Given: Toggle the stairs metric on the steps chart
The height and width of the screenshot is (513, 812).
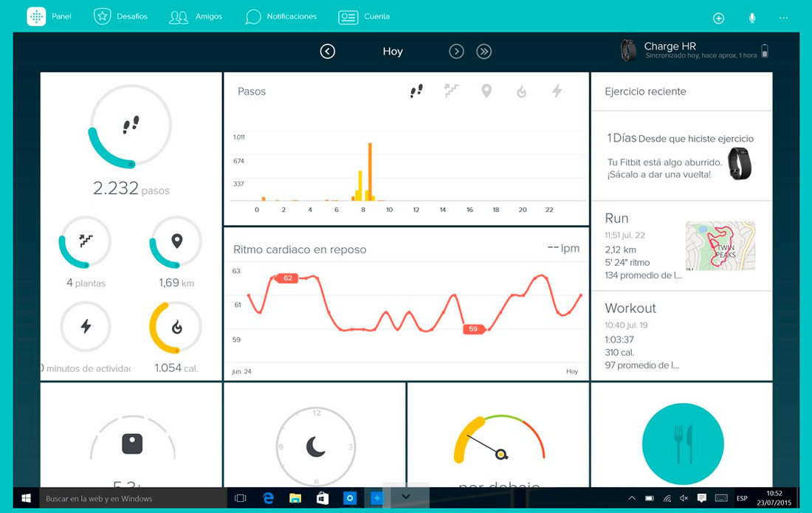Looking at the screenshot, I should (451, 91).
